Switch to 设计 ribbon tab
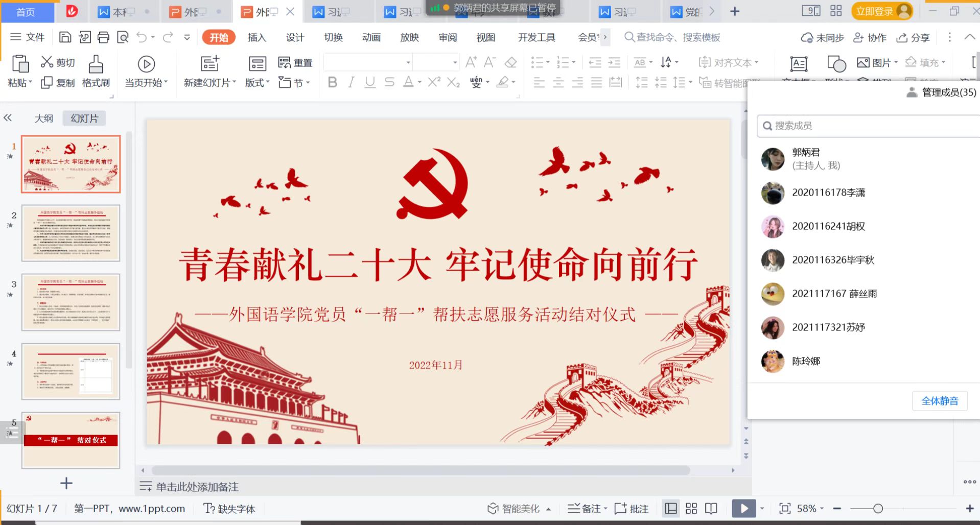 pyautogui.click(x=295, y=37)
